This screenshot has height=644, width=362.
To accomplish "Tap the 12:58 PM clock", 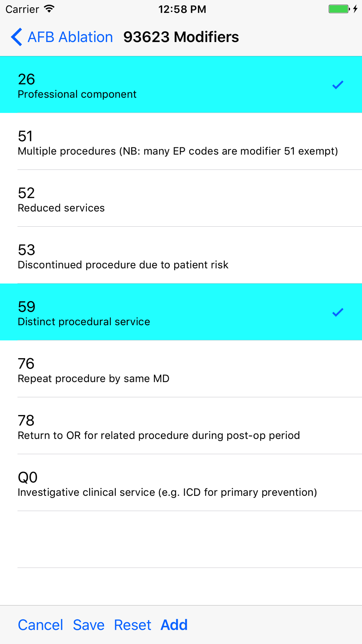I will coord(182,9).
